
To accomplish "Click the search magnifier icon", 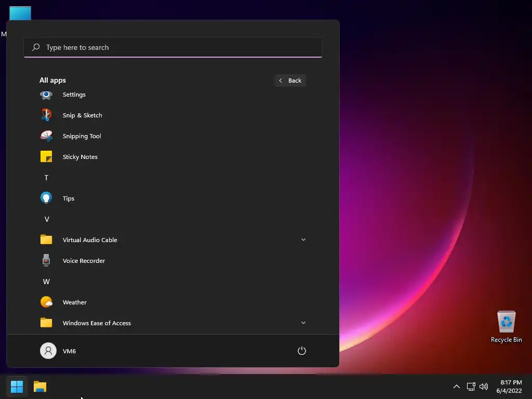I will (36, 47).
